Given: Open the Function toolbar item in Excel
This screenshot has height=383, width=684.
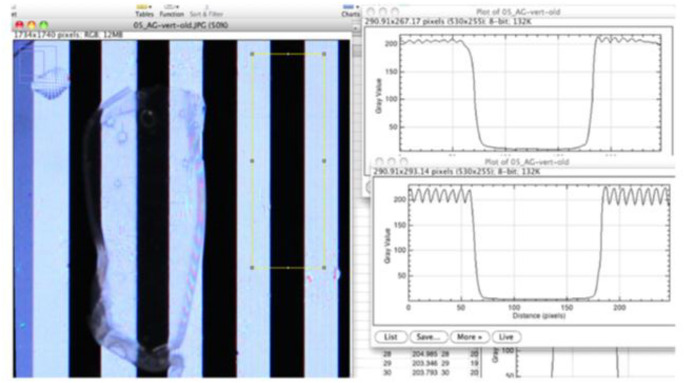Looking at the screenshot, I should coord(171,11).
